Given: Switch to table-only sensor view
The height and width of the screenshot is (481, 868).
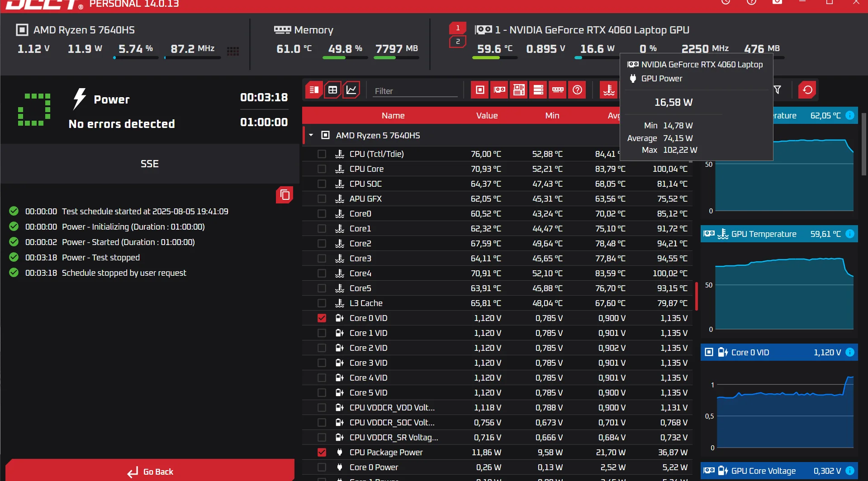Looking at the screenshot, I should 332,90.
